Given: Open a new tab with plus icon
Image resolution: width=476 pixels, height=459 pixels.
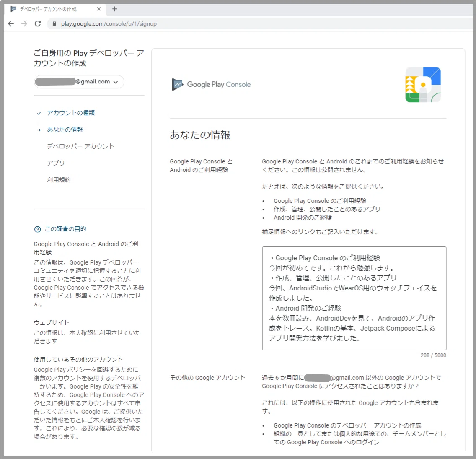Looking at the screenshot, I should 114,9.
